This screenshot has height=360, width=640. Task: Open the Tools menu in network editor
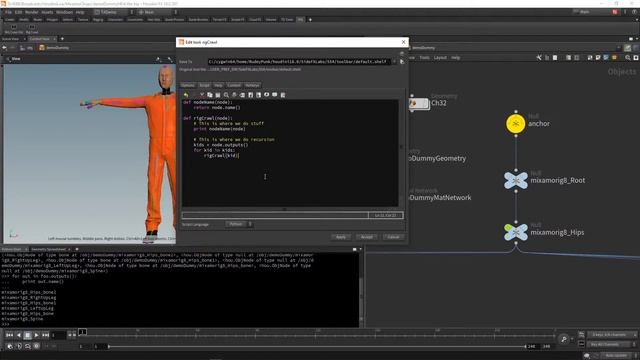424,58
